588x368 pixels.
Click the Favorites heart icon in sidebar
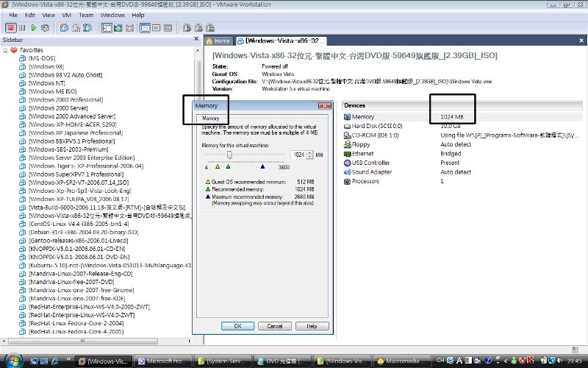(14, 50)
